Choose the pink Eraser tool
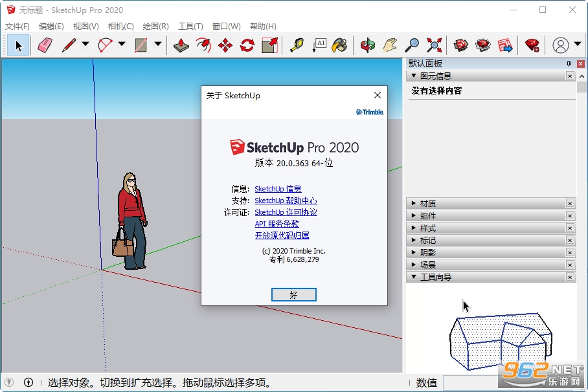Viewport: 588px width, 392px height. [45, 45]
